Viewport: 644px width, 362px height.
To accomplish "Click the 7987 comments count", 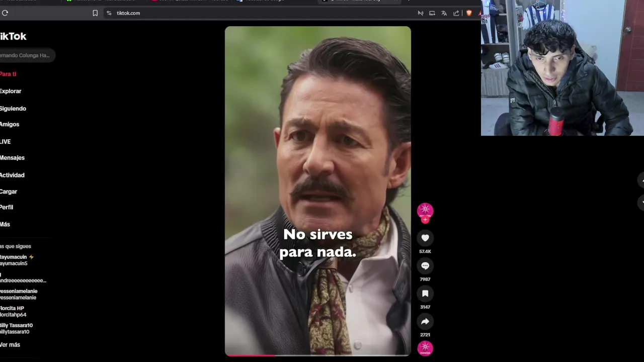I will (425, 279).
